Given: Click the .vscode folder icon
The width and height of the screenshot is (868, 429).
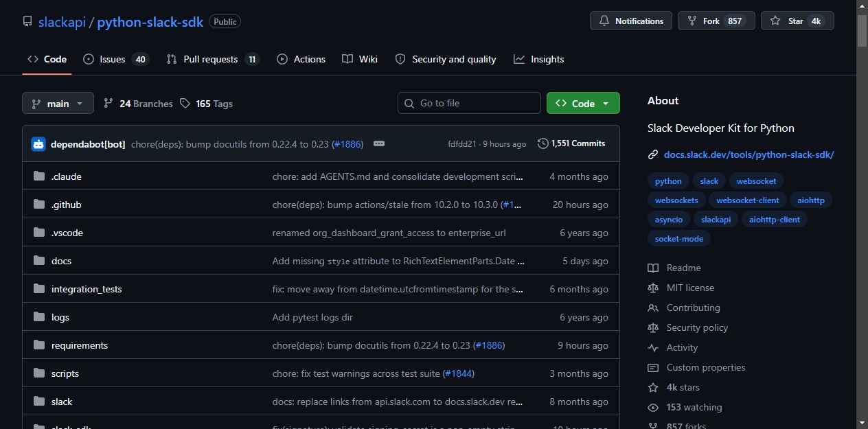Looking at the screenshot, I should [x=38, y=233].
